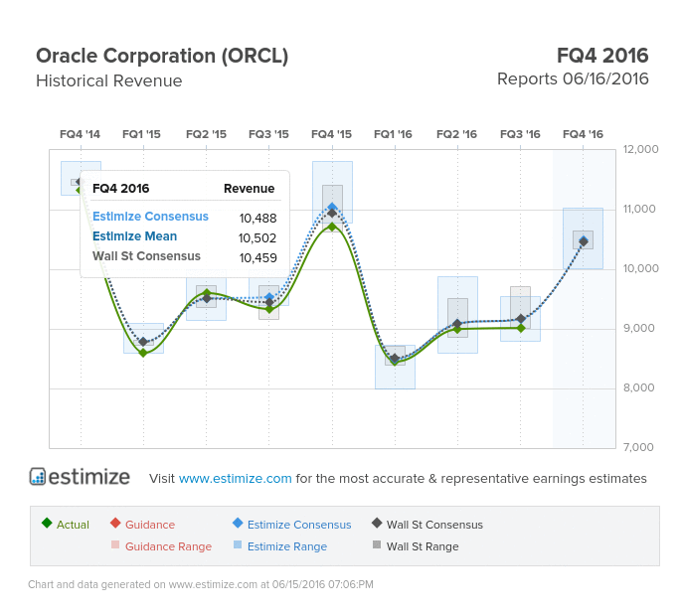Click the 10,502 value in tooltip
The image size is (681, 616).
pos(257,237)
